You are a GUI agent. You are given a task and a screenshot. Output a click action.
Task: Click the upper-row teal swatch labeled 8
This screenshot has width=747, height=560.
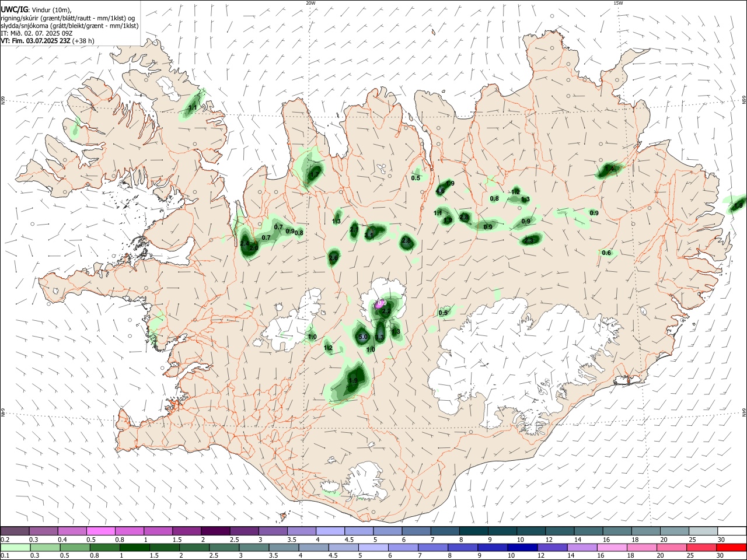473,531
